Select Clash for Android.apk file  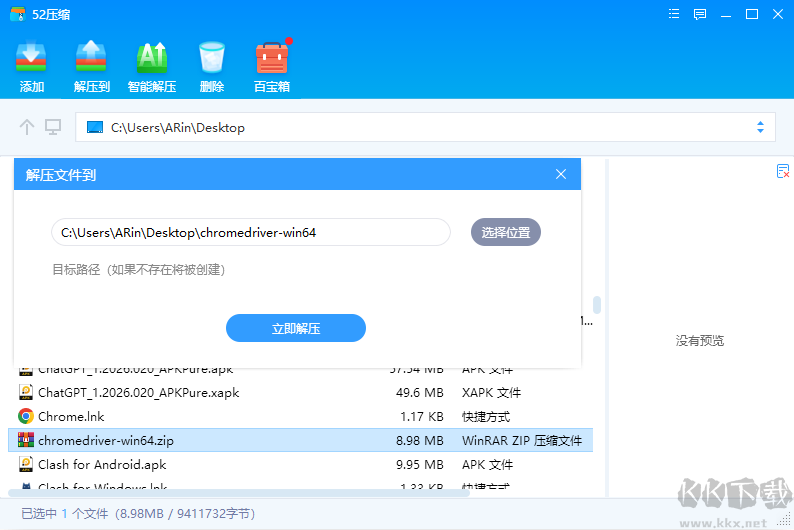300,464
